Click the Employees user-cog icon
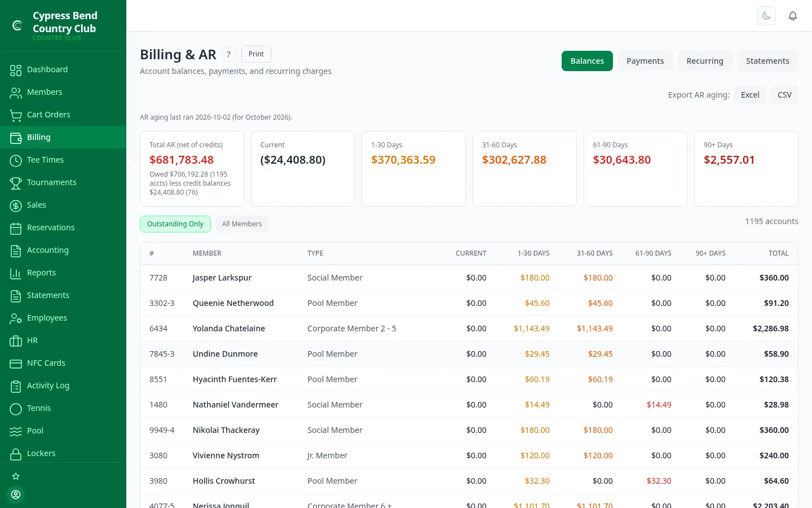The height and width of the screenshot is (508, 812). coord(16,318)
